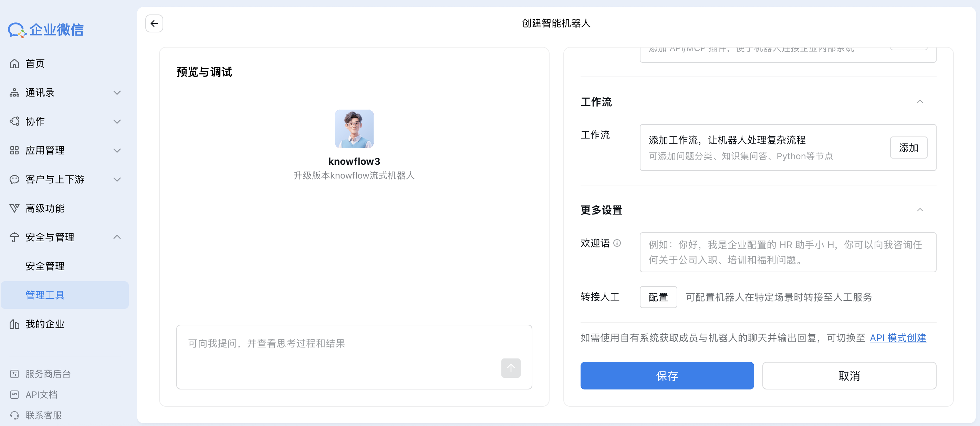Click the 联系客服 headset icon
The height and width of the screenshot is (426, 980).
point(14,415)
